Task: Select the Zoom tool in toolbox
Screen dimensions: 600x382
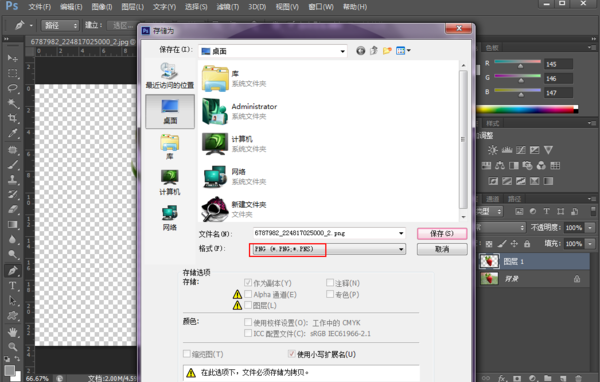Action: (13, 347)
